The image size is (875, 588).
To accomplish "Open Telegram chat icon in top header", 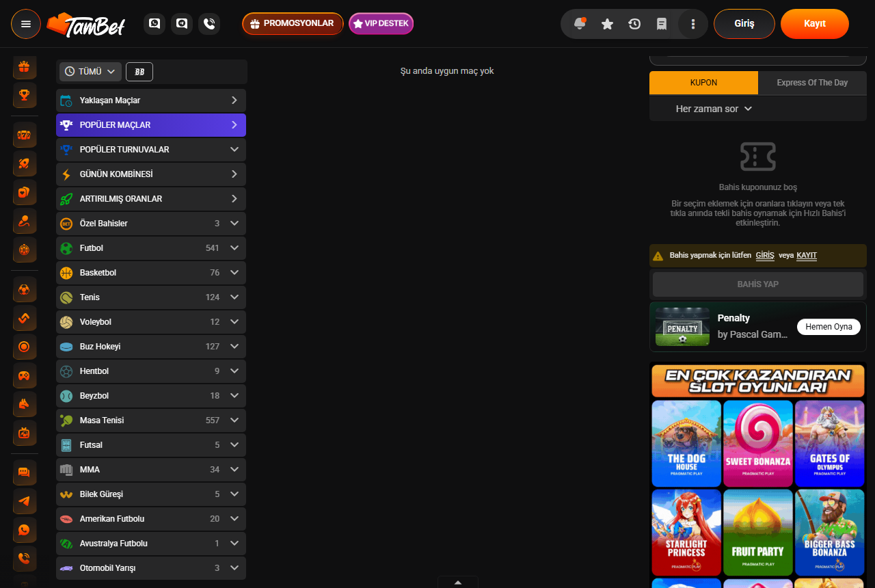I will 182,23.
